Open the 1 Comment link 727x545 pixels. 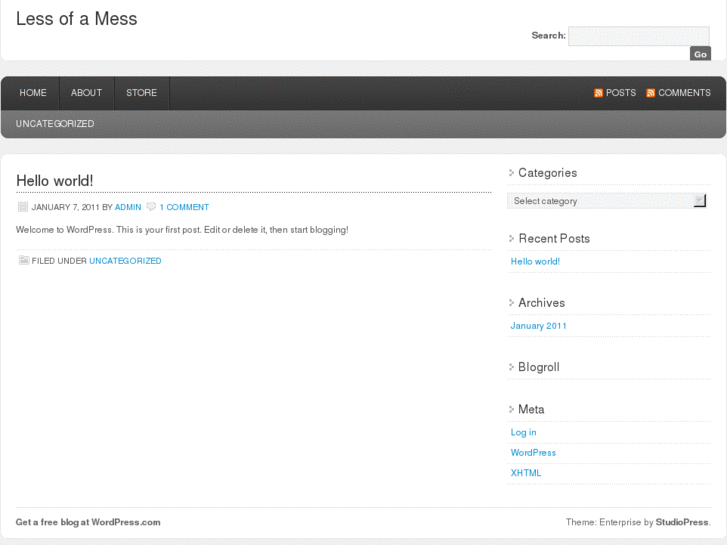pyautogui.click(x=185, y=207)
